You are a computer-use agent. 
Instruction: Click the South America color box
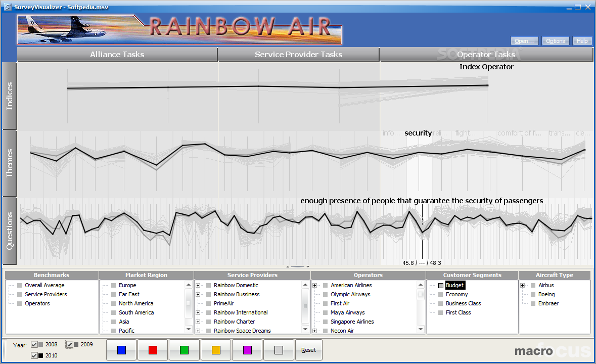114,313
